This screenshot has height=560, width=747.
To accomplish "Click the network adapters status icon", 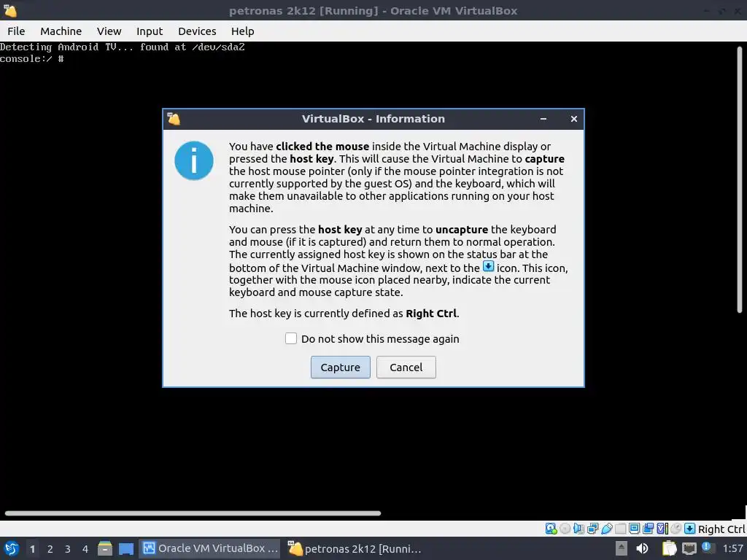I will coord(592,529).
